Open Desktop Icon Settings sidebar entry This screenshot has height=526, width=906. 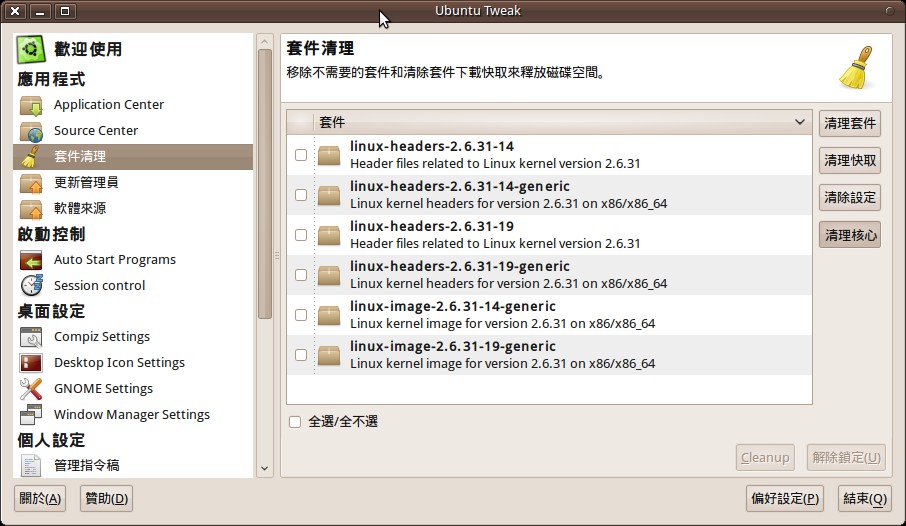point(133,362)
